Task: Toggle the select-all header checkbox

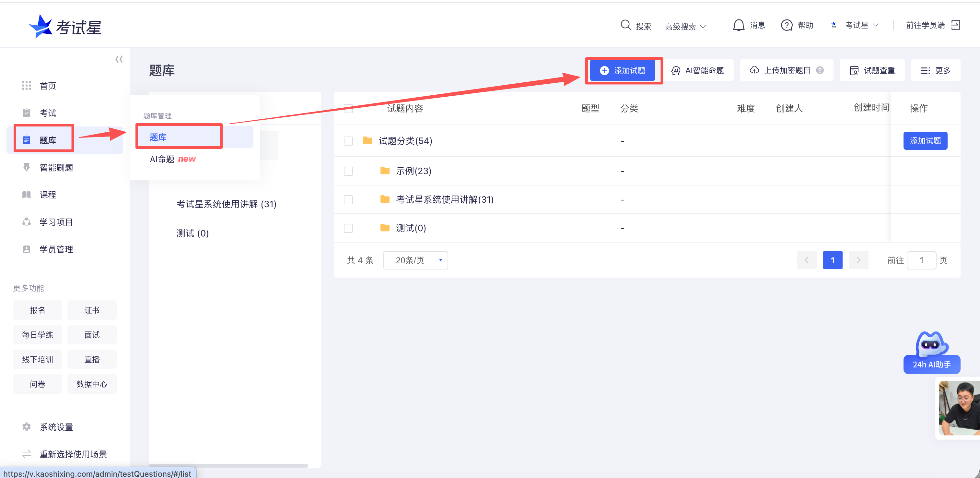Action: (x=348, y=108)
